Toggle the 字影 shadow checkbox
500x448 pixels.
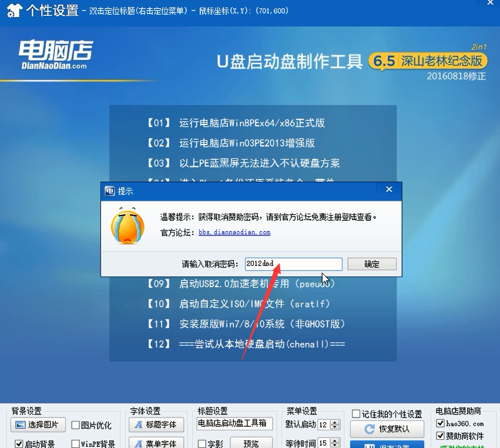(x=202, y=443)
